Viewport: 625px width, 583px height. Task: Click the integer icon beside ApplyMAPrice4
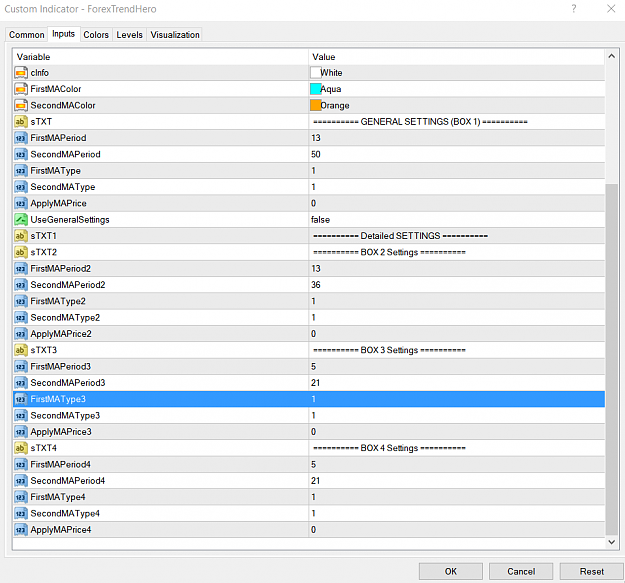(21, 530)
